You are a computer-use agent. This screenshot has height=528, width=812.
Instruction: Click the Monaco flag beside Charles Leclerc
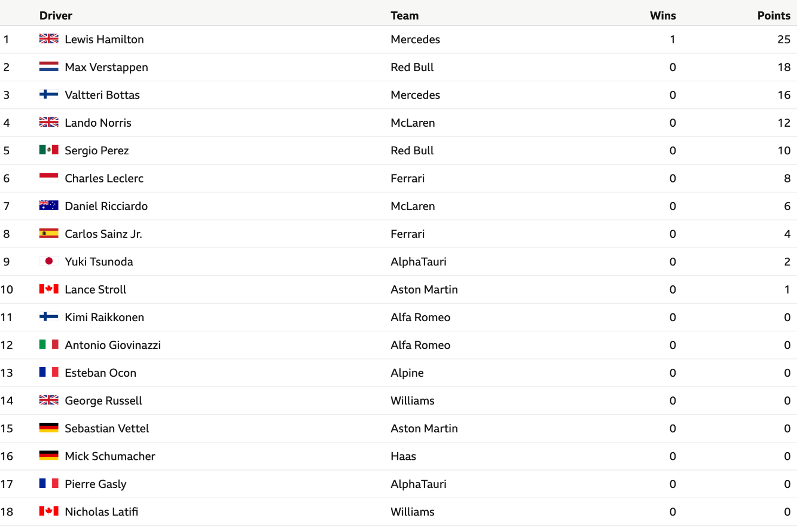[x=49, y=178]
